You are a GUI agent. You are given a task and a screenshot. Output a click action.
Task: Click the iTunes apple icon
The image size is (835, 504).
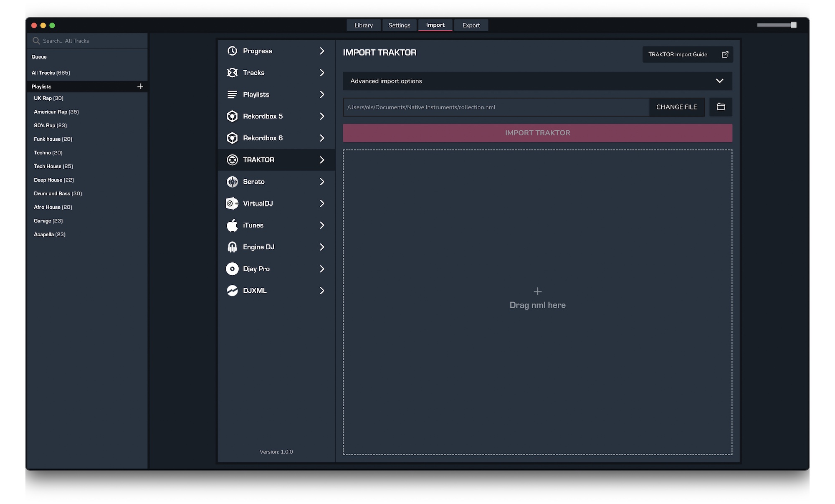tap(232, 225)
